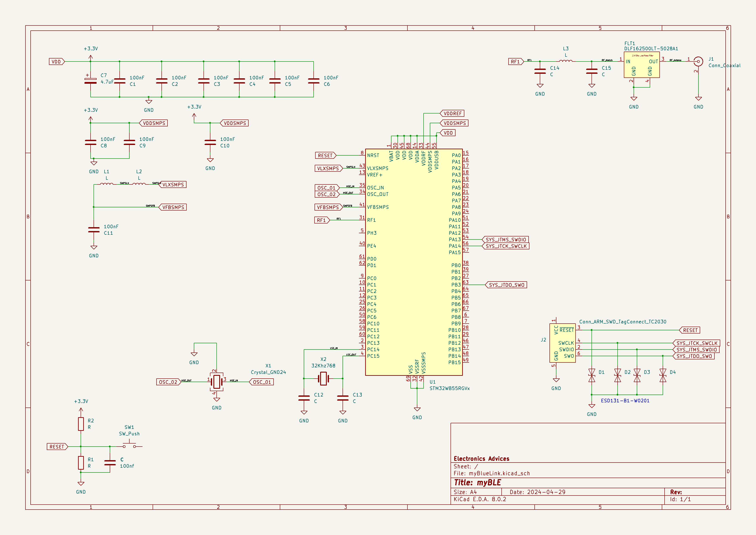Click capacitor C8 symbol below VDDSMPS

tap(91, 142)
